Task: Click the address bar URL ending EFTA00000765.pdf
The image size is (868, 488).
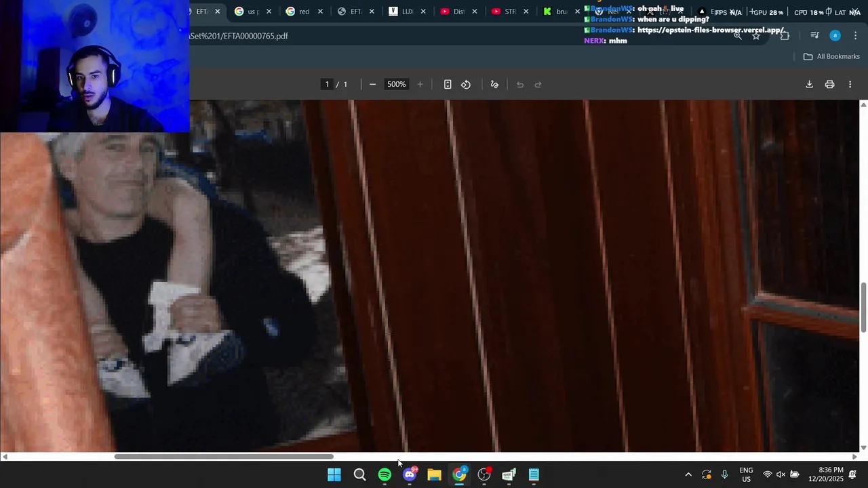Action: tap(238, 35)
